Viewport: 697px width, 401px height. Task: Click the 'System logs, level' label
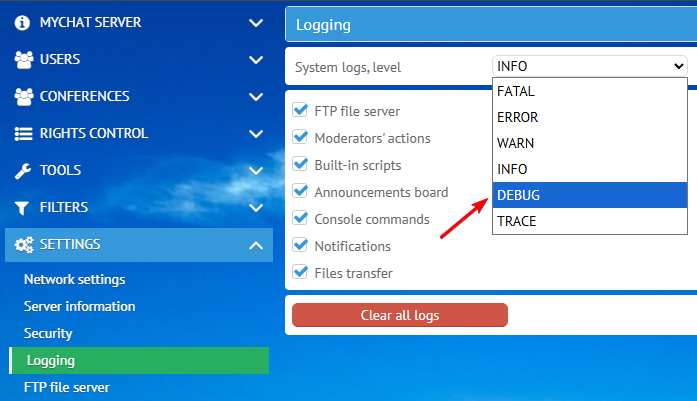tap(348, 68)
